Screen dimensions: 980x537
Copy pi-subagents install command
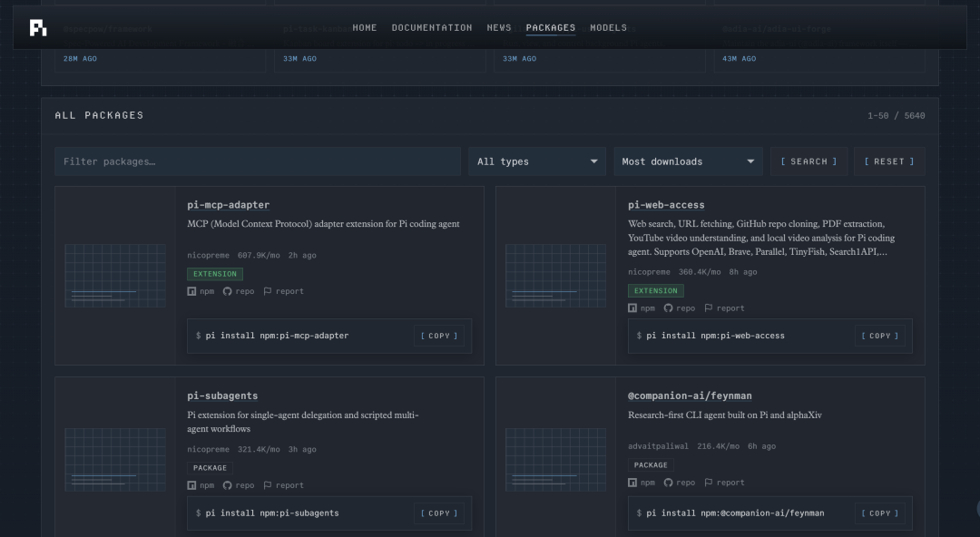[439, 513]
